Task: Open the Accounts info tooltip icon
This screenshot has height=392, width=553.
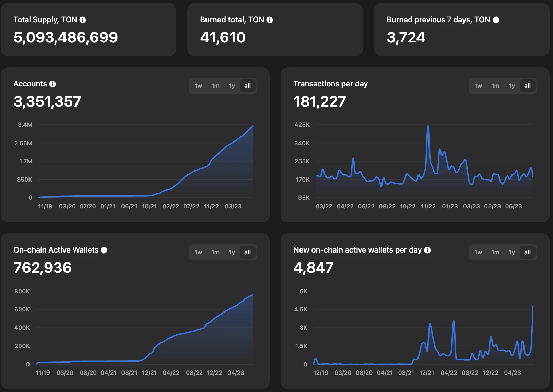Action: tap(52, 84)
